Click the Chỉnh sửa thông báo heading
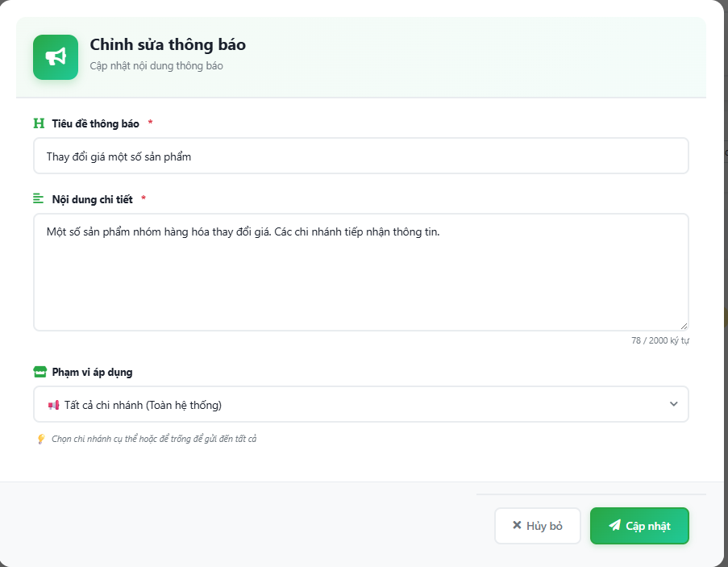Image resolution: width=728 pixels, height=567 pixels. [168, 45]
